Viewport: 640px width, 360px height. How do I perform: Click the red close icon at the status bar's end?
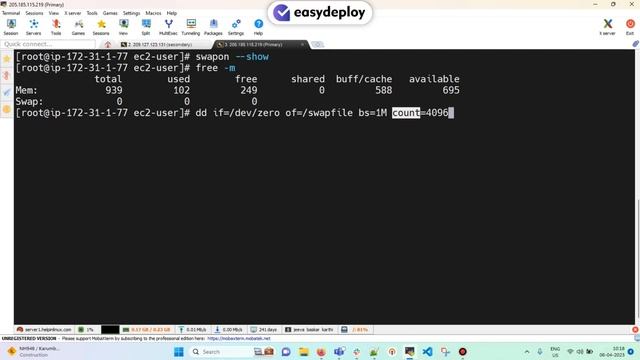635,329
